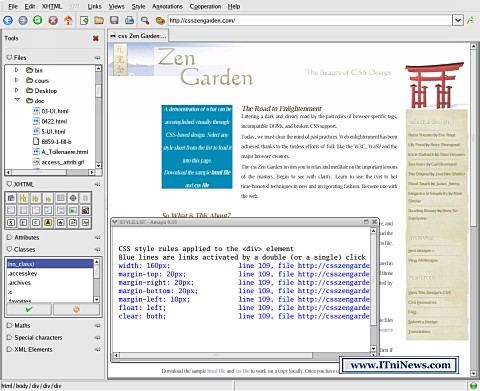The width and height of the screenshot is (480, 391).
Task: Expand the XML Elements panel section
Action: point(9,349)
